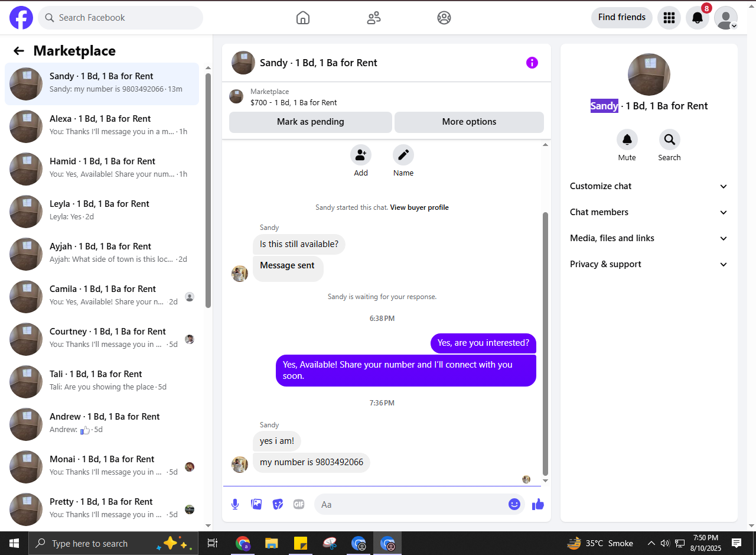The width and height of the screenshot is (756, 555).
Task: Attach a photo using the image icon
Action: point(256,504)
